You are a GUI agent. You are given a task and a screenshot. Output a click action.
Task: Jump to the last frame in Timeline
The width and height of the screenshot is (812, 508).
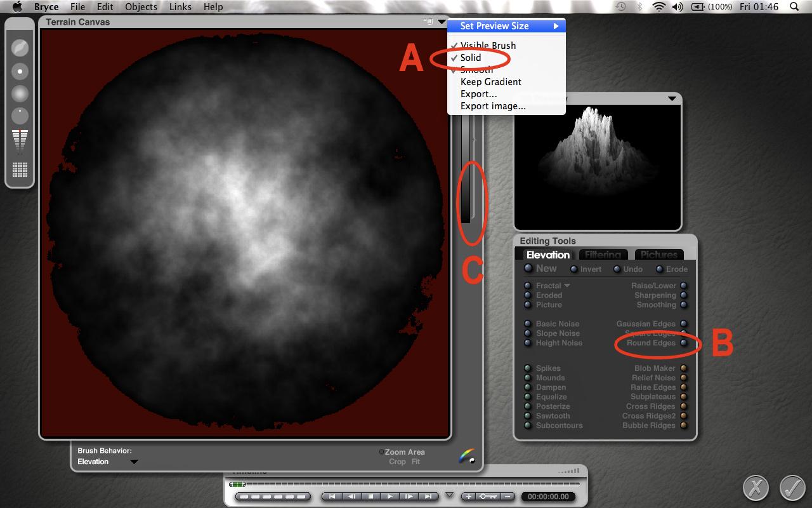pos(429,497)
